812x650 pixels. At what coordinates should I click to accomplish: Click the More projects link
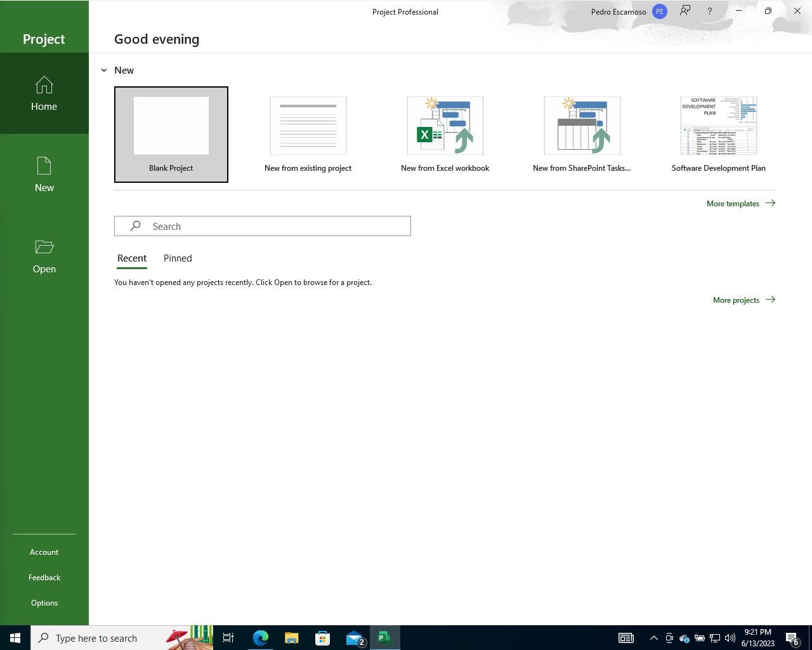click(743, 300)
